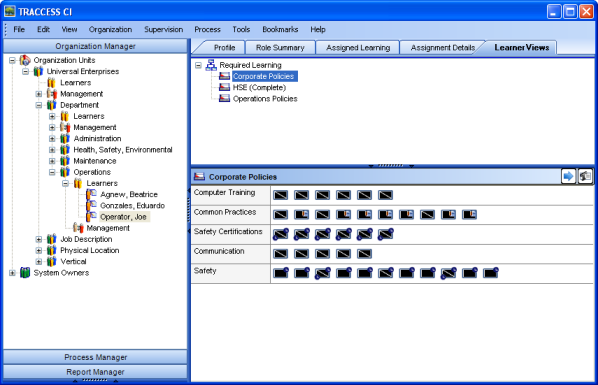Click the TRACCESS CI title bar app icon
This screenshot has width=598, height=385.
click(x=10, y=11)
